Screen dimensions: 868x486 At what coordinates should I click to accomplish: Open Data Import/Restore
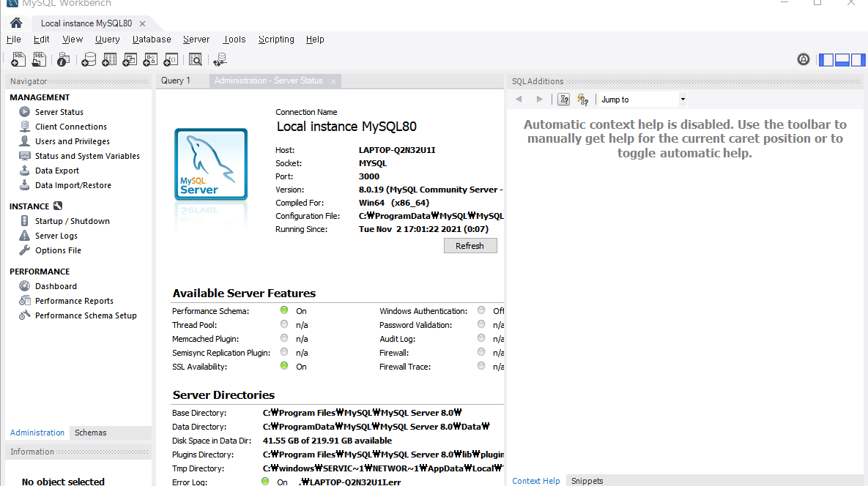[73, 185]
